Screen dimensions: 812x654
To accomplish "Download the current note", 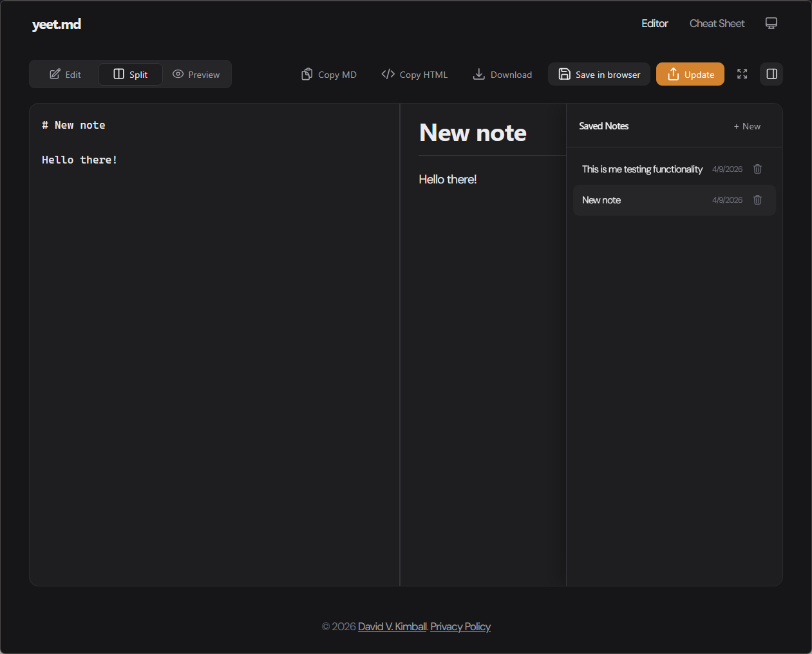I will click(x=502, y=75).
